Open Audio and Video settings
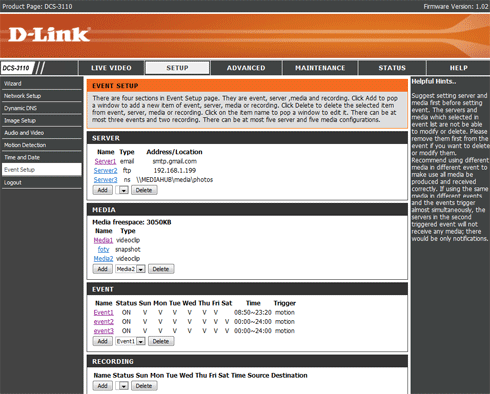Viewport: 490px width, 394px height. (42, 133)
